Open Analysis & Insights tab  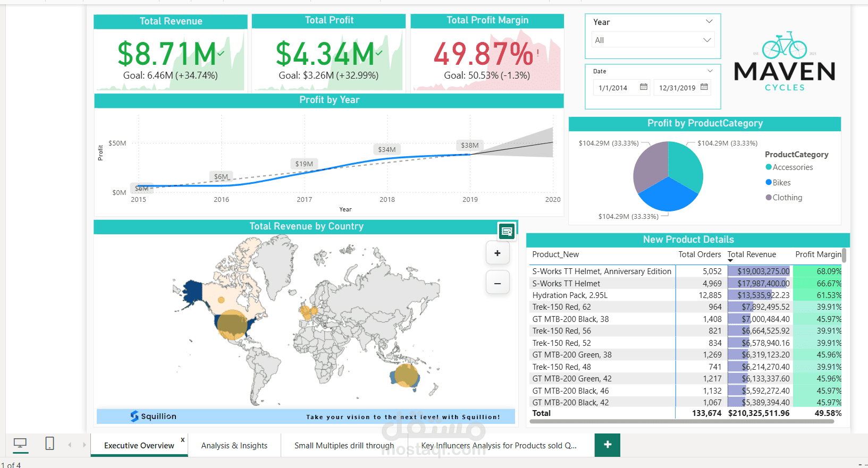tap(234, 445)
